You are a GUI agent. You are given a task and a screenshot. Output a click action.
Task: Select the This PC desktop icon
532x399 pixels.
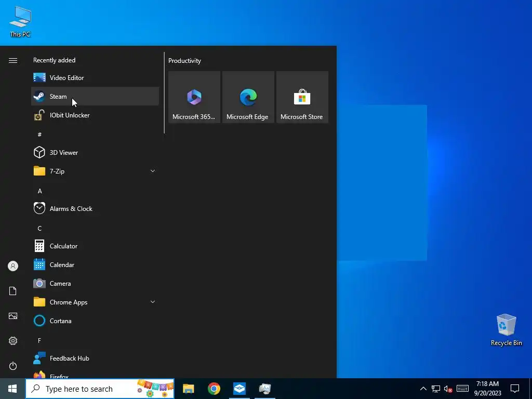(20, 21)
